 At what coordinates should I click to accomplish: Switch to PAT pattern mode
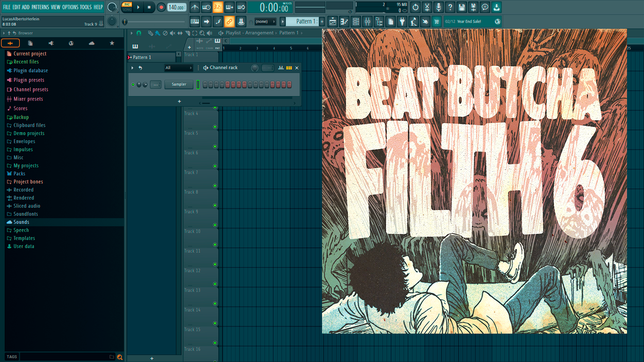pyautogui.click(x=127, y=5)
